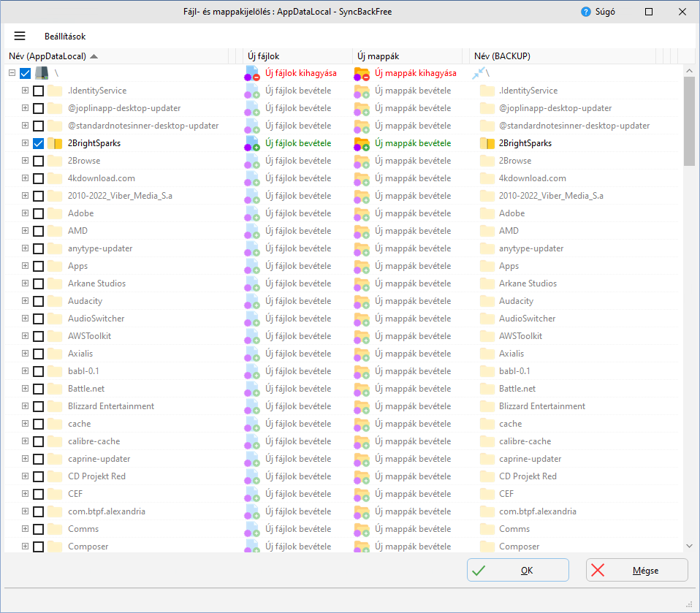Click new folders icon for Adobe row
Image resolution: width=700 pixels, height=613 pixels.
point(362,214)
